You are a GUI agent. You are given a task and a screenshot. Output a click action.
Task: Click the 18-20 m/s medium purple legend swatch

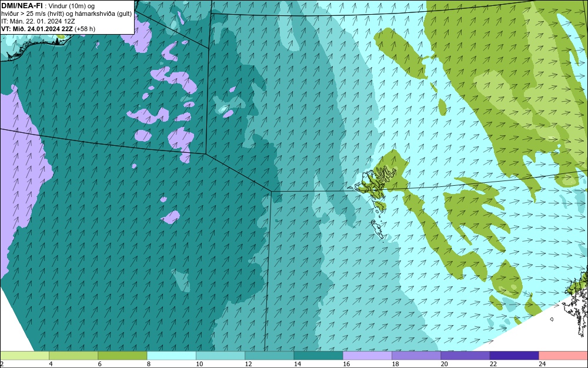(x=416, y=356)
